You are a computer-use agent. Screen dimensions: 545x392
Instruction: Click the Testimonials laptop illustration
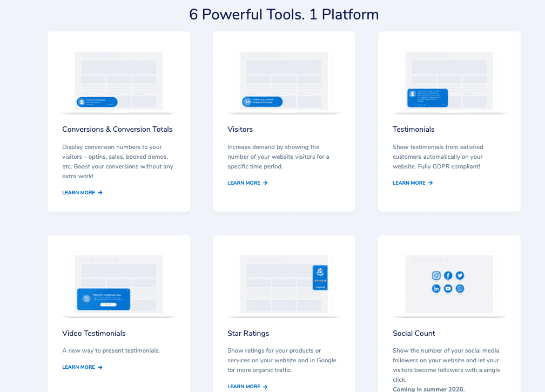pyautogui.click(x=449, y=82)
